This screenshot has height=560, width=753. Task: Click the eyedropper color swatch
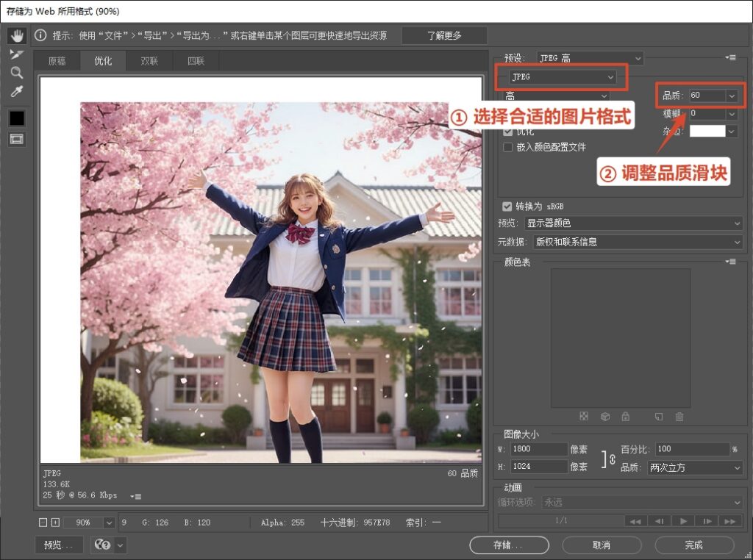point(16,118)
